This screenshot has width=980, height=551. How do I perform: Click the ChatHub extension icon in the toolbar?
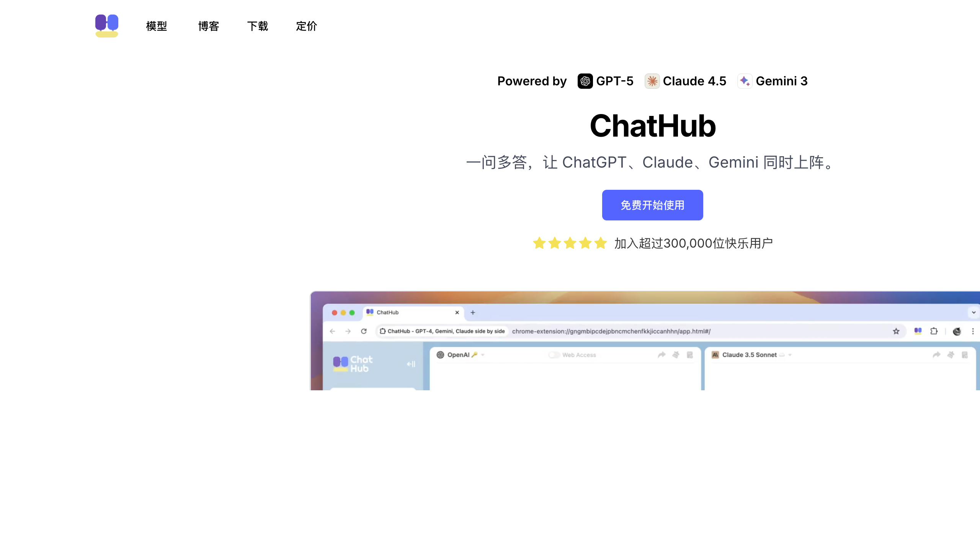click(x=918, y=331)
